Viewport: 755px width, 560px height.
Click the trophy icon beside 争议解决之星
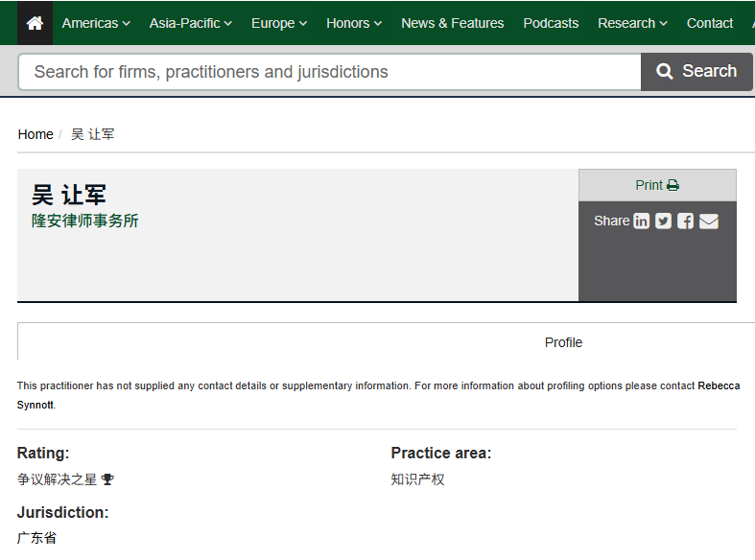point(107,479)
